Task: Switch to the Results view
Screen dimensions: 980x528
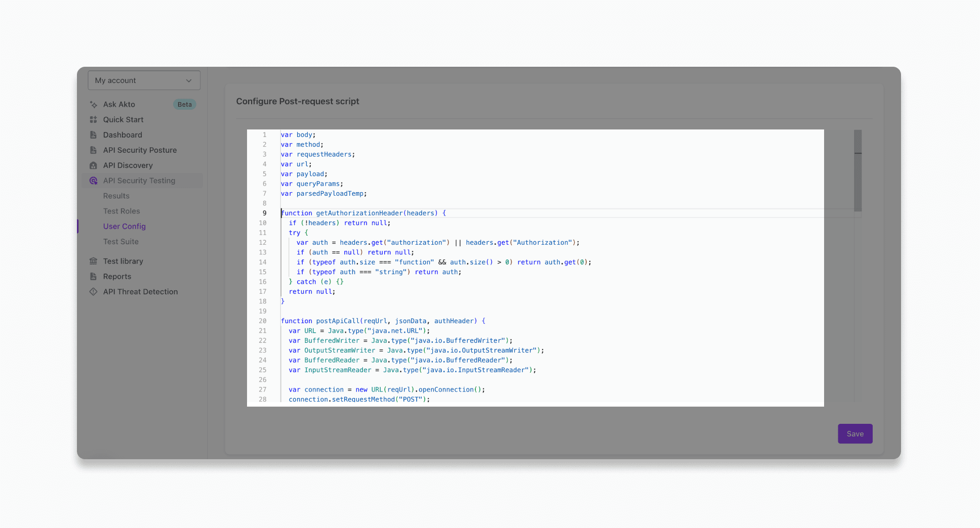Action: pyautogui.click(x=116, y=196)
